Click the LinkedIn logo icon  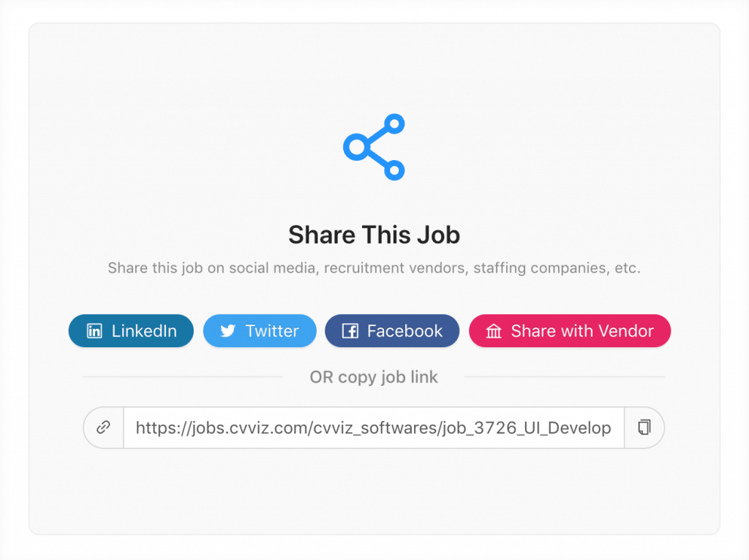pos(94,331)
